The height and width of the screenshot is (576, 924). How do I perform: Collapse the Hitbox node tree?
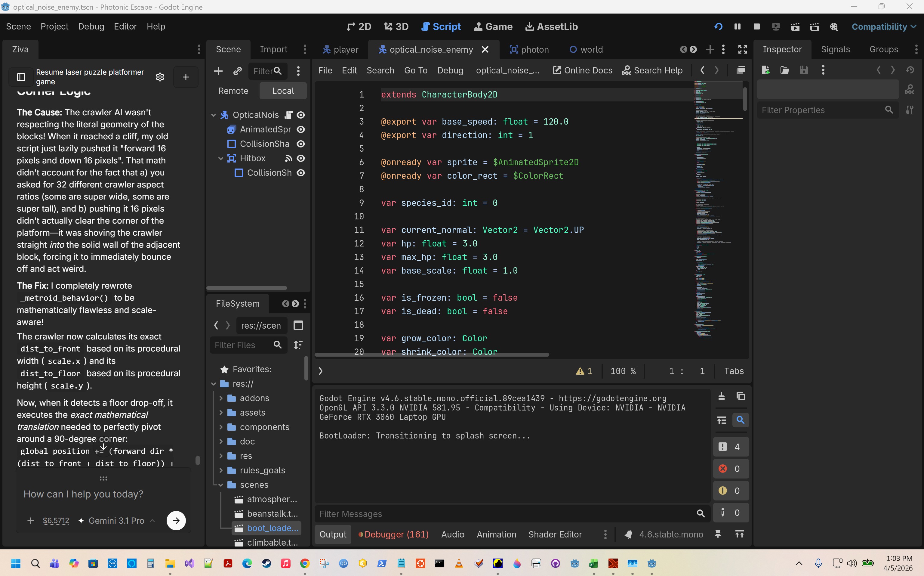(220, 159)
